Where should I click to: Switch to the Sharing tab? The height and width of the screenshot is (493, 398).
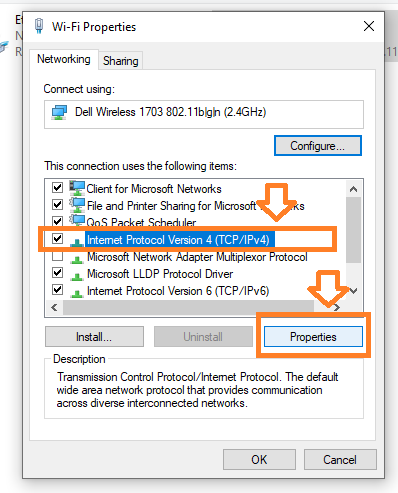click(x=121, y=61)
